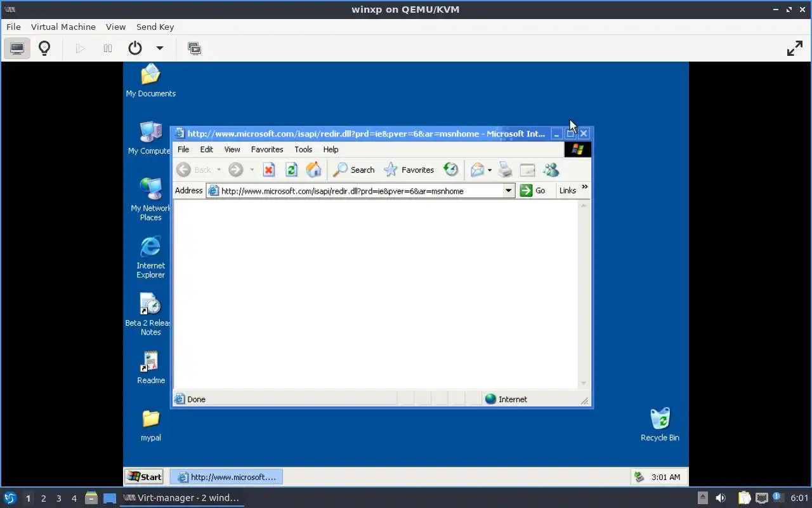Screen dimensions: 812x508
Task: Click the virt-manager graphical console monitor icon
Action: (x=17, y=48)
